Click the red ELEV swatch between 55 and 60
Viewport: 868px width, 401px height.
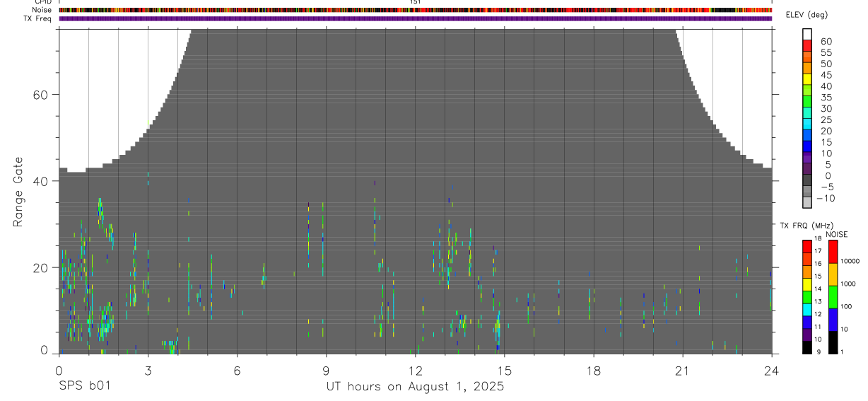[807, 45]
